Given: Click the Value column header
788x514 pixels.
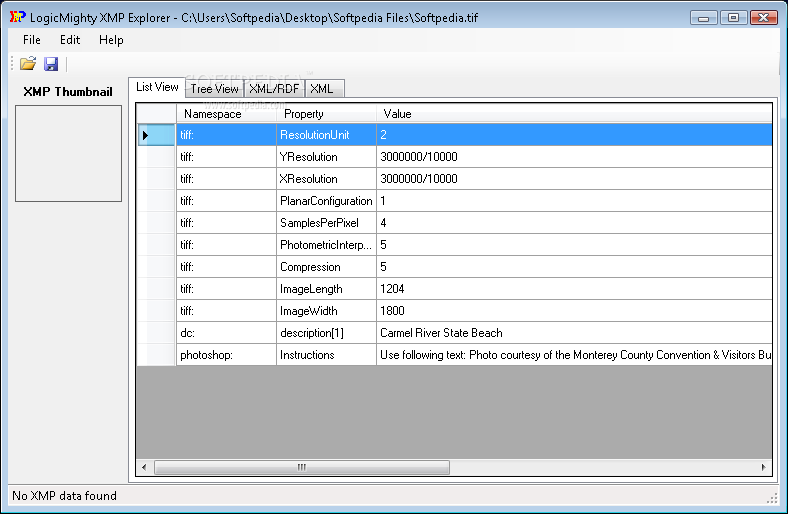Looking at the screenshot, I should tap(574, 114).
